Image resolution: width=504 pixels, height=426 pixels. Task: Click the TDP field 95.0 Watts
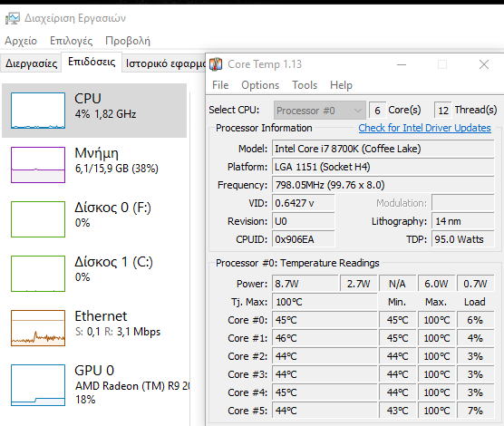(x=463, y=239)
